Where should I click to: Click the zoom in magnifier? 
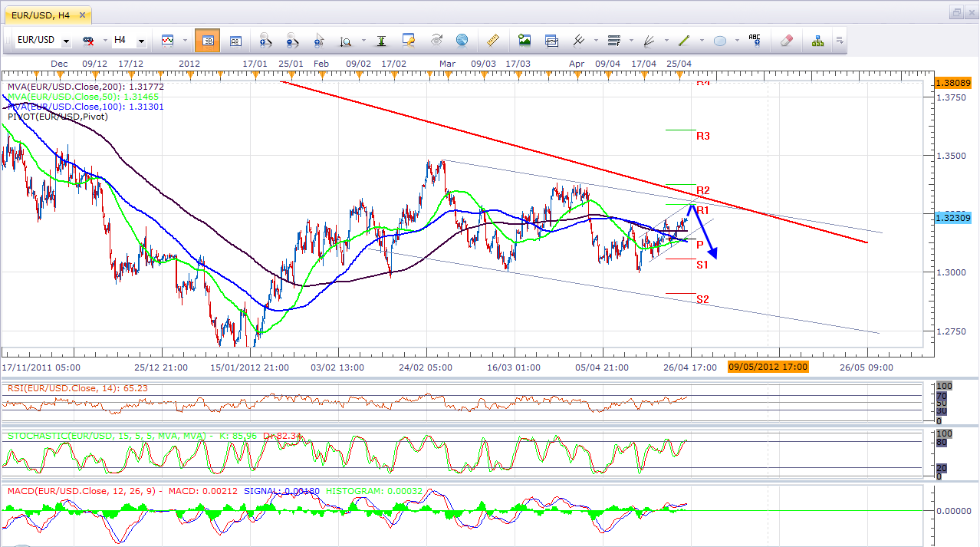coord(265,41)
